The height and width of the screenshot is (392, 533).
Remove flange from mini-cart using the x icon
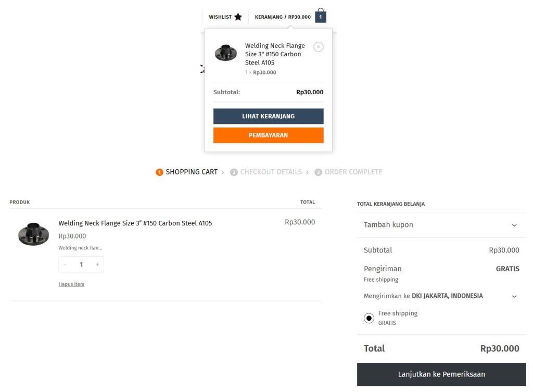319,46
